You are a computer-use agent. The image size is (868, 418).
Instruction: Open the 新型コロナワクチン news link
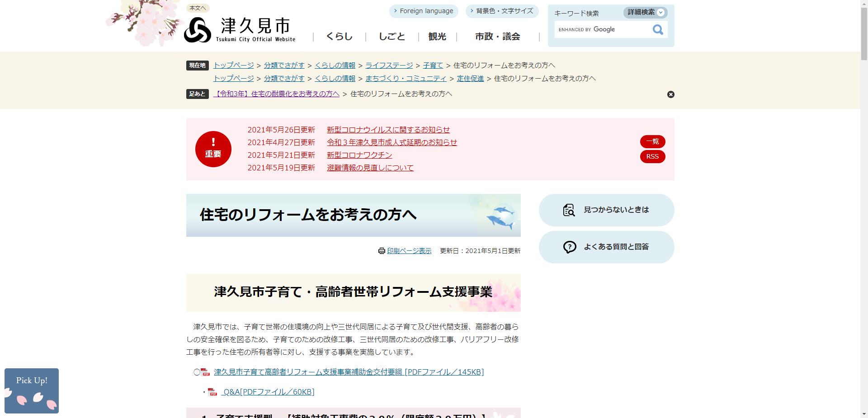(x=359, y=155)
